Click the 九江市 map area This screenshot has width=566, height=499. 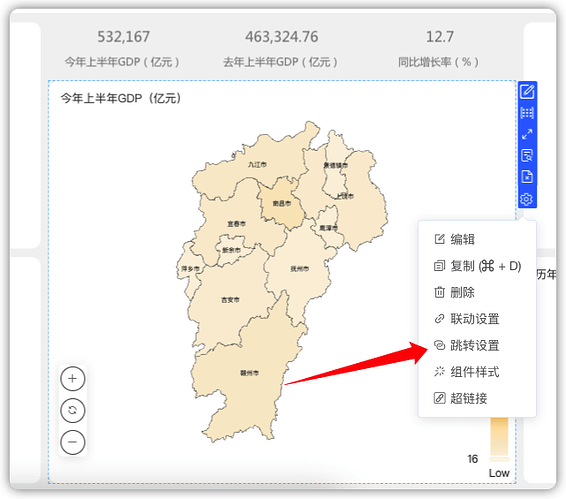[257, 165]
